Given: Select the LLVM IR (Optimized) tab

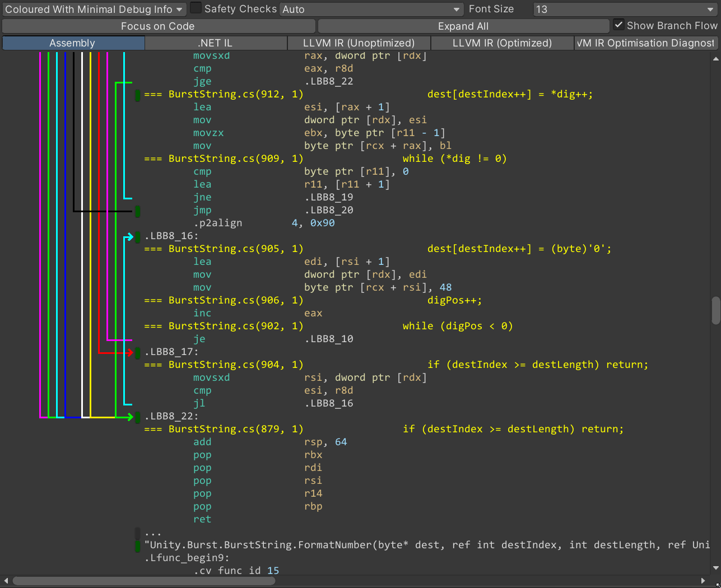Looking at the screenshot, I should 502,43.
